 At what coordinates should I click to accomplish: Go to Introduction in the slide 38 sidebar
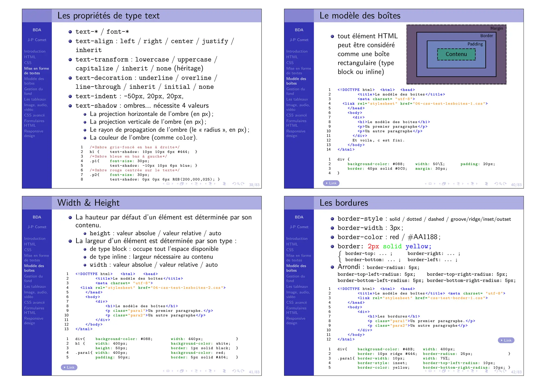tap(35, 51)
